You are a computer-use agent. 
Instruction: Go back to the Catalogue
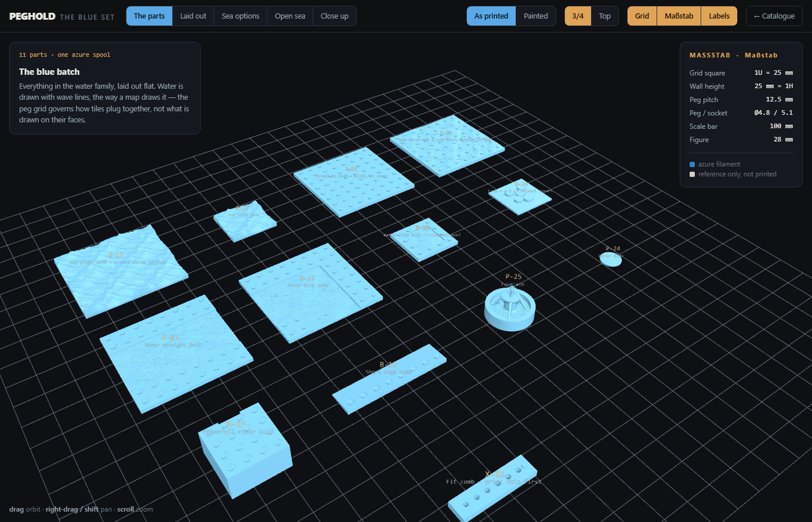[x=774, y=16]
